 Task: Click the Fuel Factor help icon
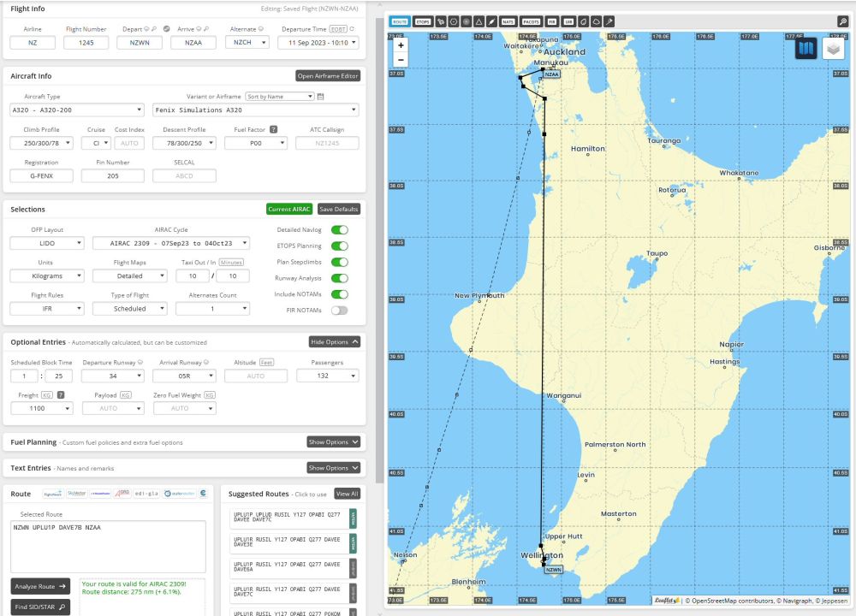point(274,129)
